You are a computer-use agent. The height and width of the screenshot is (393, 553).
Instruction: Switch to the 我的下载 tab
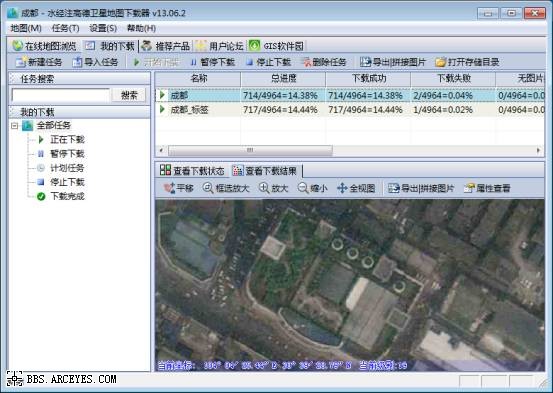click(x=110, y=46)
